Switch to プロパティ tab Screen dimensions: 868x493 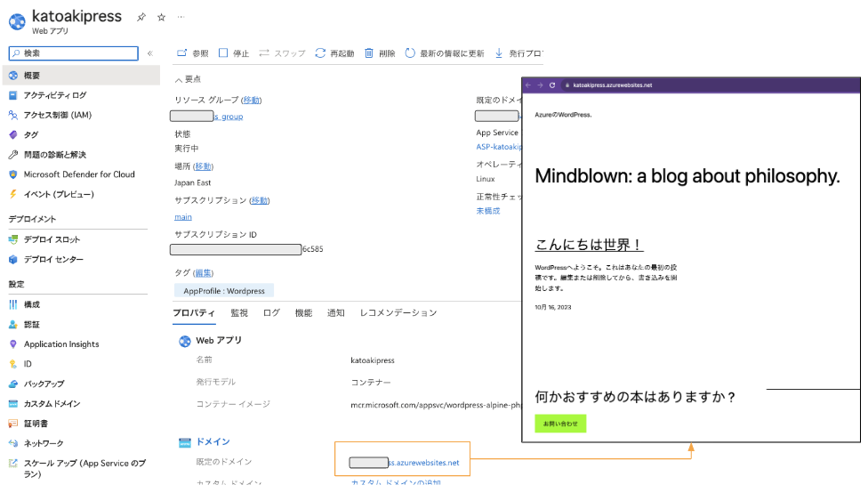coord(194,313)
